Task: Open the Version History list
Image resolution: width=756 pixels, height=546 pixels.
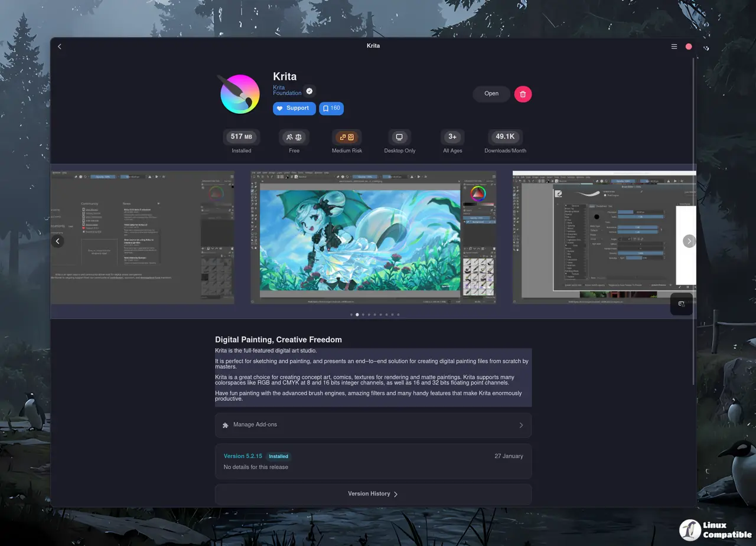Action: tap(373, 494)
